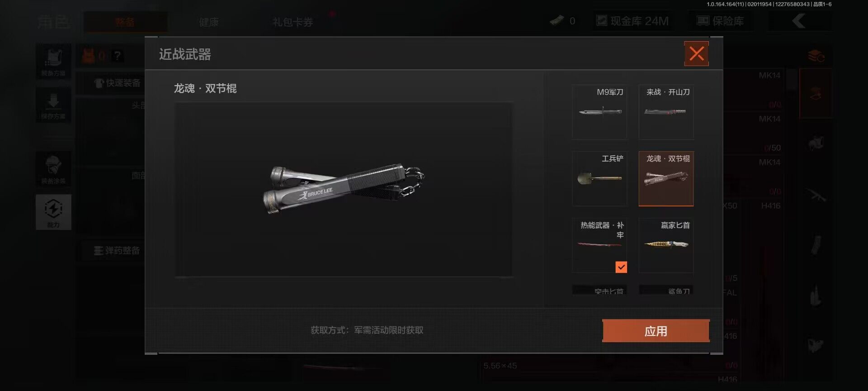Screen dimensions: 868x391
Task: Choose the 工兵铲 shovel weapon
Action: click(599, 179)
